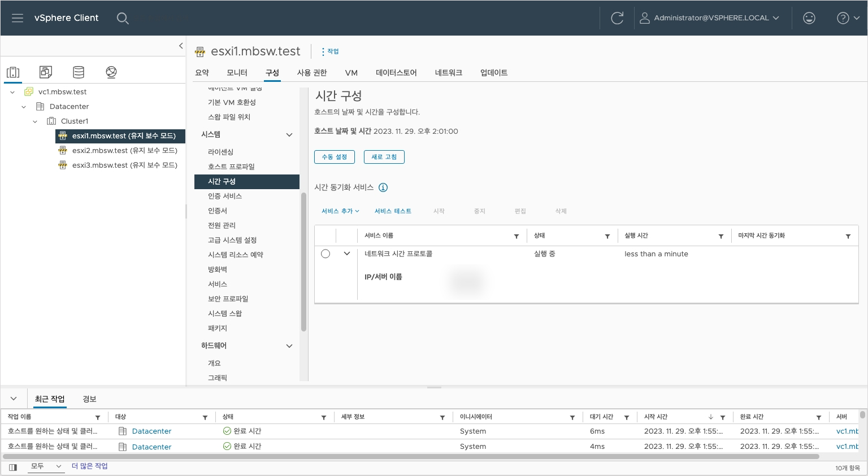Collapse the 네트워크 시간 프로토콜 row details
Viewport: 868px width, 476px height.
point(347,254)
